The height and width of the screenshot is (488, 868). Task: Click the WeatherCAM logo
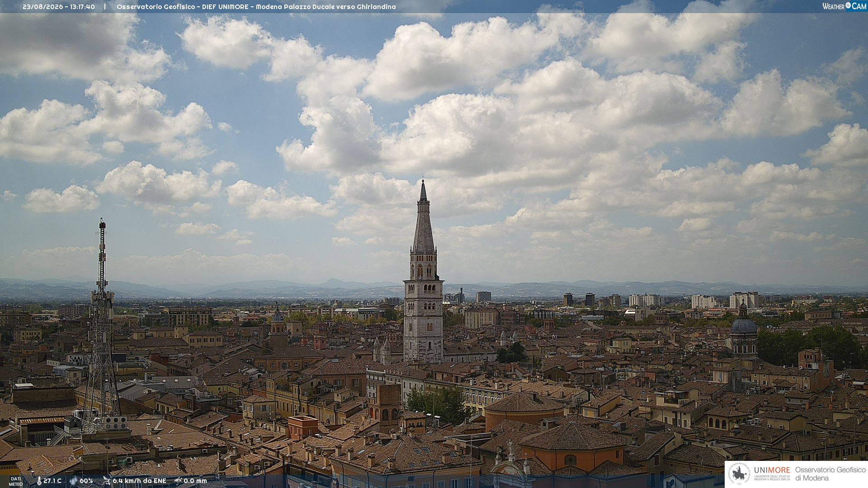pyautogui.click(x=844, y=6)
